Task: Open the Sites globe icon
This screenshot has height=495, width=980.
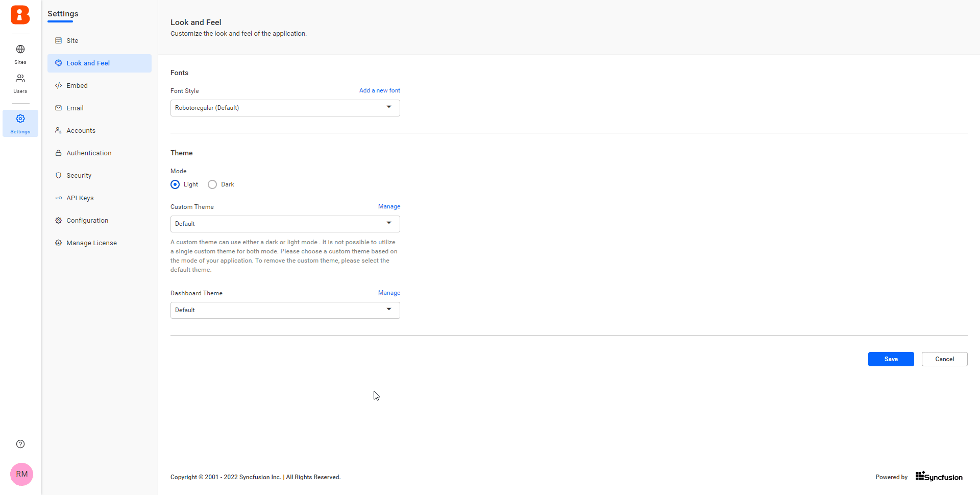Action: 20,50
